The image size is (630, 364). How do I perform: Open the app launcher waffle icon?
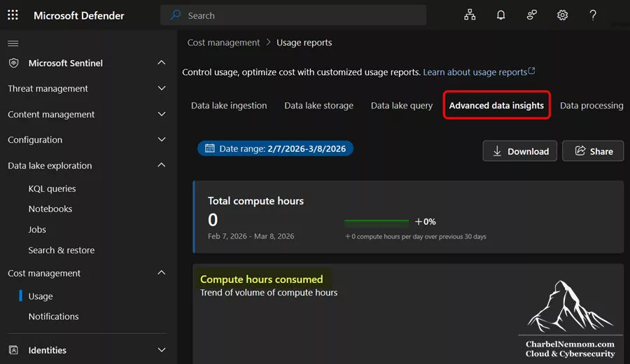pos(13,15)
